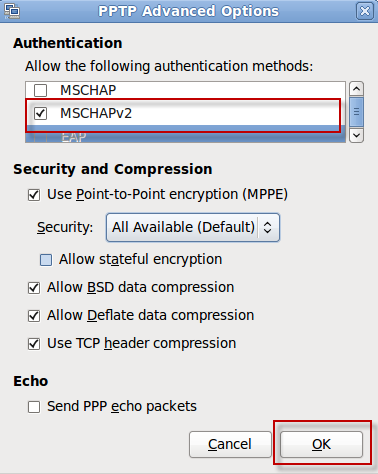Click the authentication list scrollbar handle
The image size is (378, 474).
[356, 112]
